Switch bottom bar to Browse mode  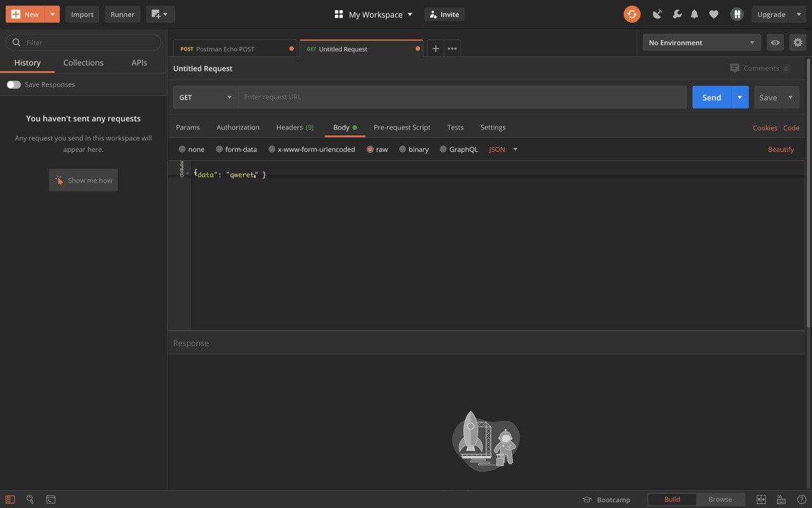720,499
